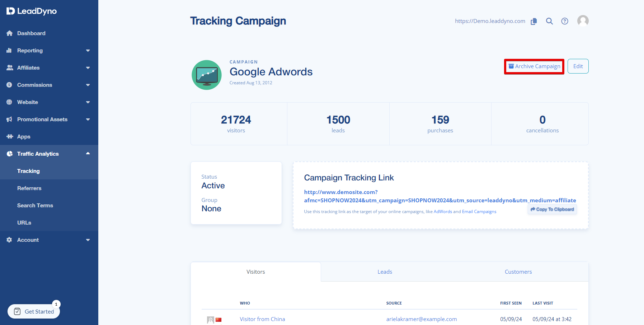This screenshot has height=325, width=644.
Task: Click the 1500 leads stat
Action: 338,124
